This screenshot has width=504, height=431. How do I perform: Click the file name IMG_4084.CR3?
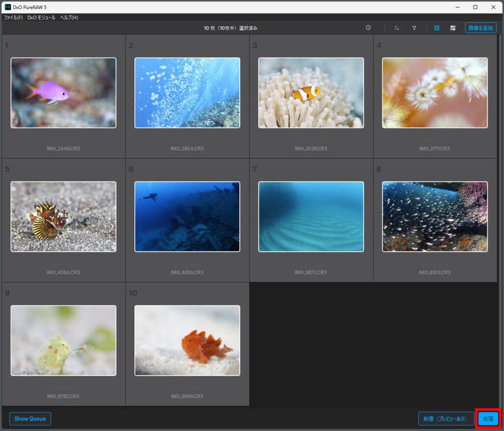[63, 272]
